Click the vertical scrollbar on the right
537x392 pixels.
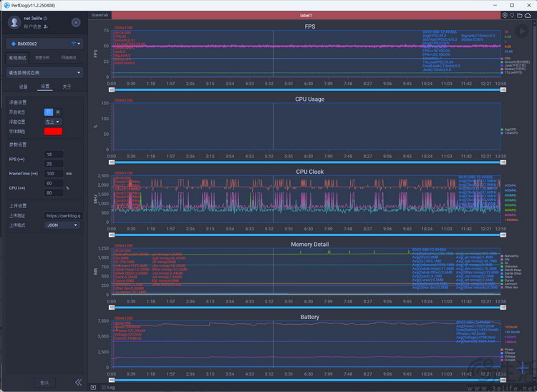(535, 202)
